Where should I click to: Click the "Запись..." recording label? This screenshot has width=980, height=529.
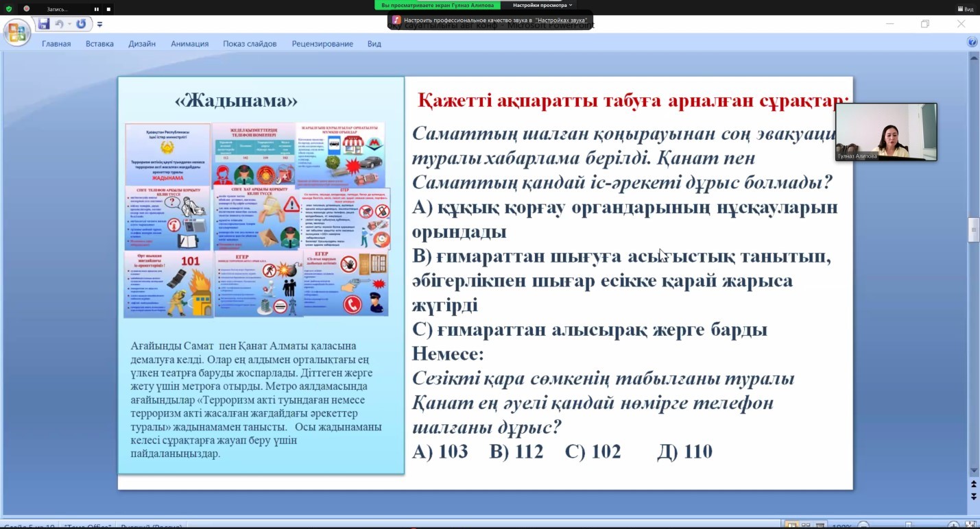click(x=58, y=9)
